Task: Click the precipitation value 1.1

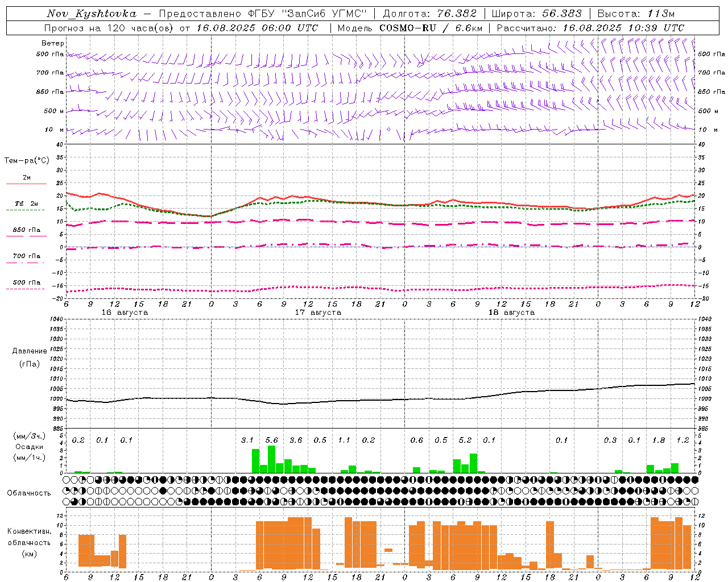Action: (344, 440)
